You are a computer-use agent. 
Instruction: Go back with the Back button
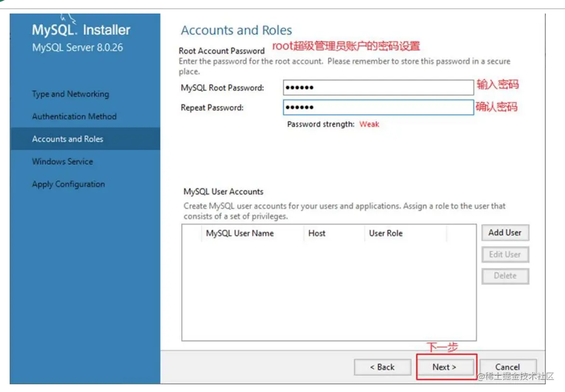382,367
